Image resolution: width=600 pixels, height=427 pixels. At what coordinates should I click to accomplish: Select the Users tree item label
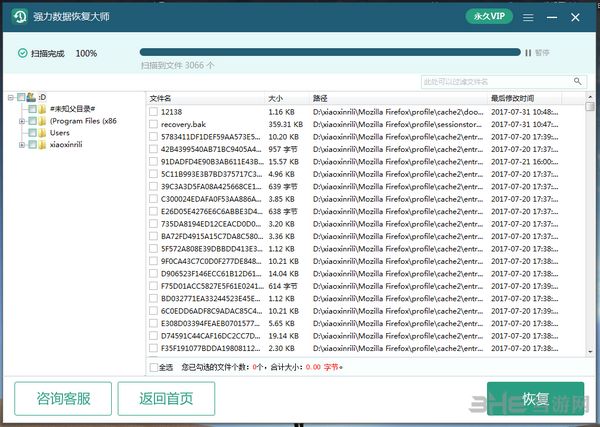60,133
